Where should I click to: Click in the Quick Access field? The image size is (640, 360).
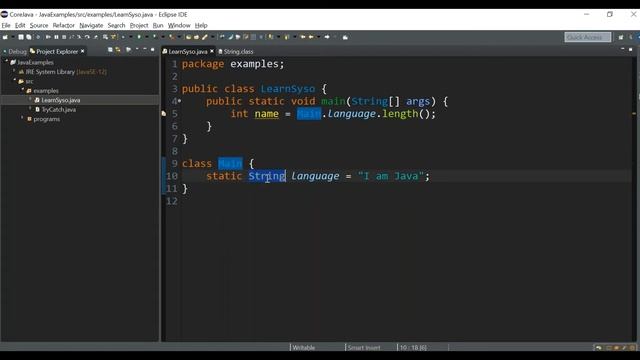588,37
